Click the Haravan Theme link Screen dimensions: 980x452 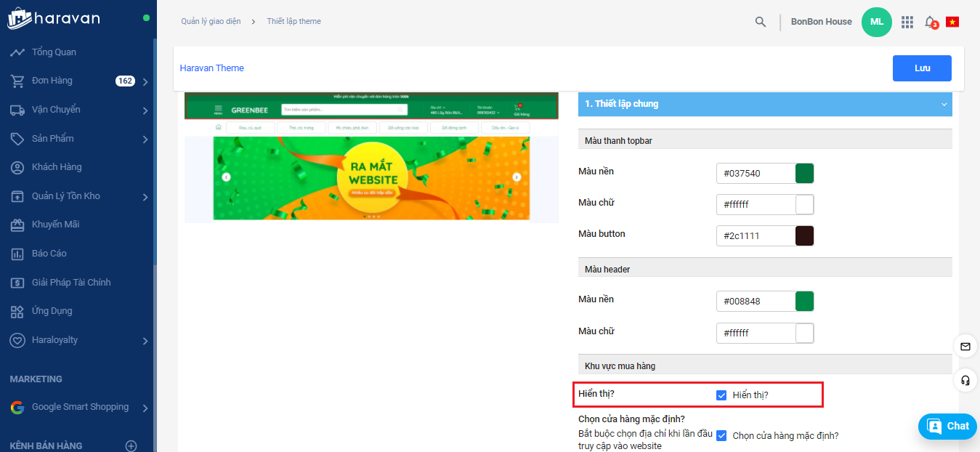point(212,68)
